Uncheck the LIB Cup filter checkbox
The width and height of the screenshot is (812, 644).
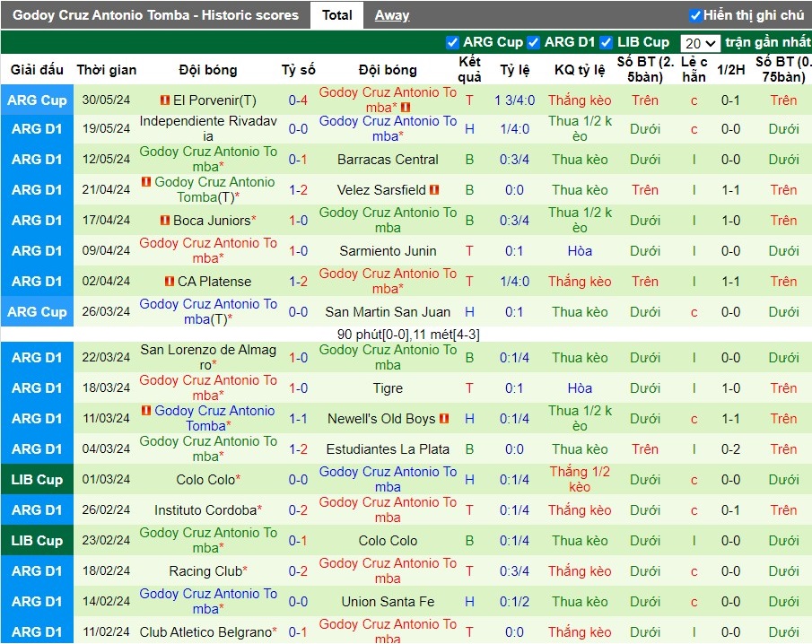pos(607,42)
